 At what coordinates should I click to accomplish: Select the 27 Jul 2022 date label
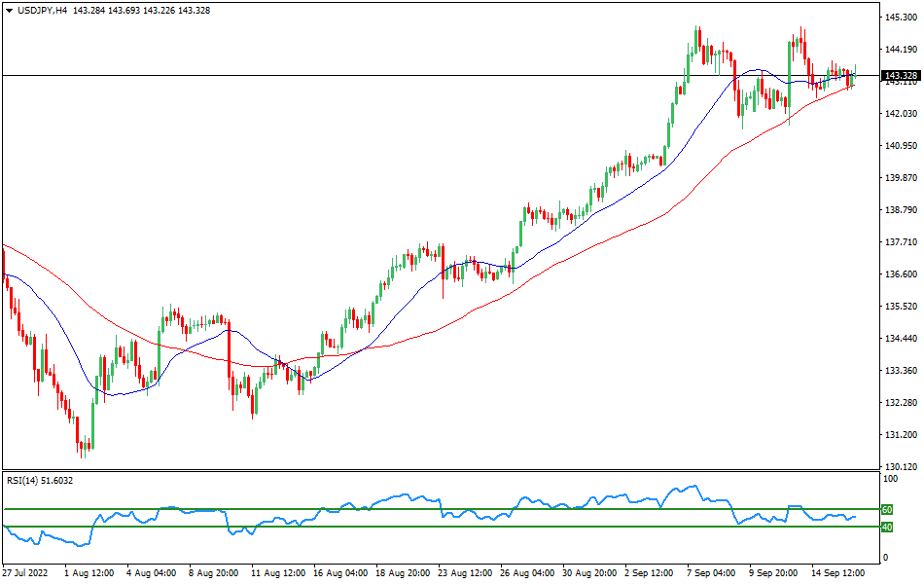(x=25, y=573)
